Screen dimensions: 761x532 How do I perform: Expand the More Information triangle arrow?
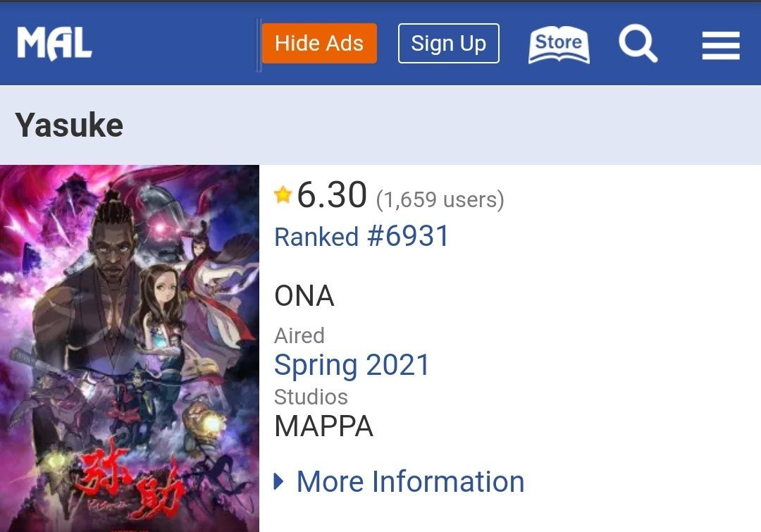point(279,482)
